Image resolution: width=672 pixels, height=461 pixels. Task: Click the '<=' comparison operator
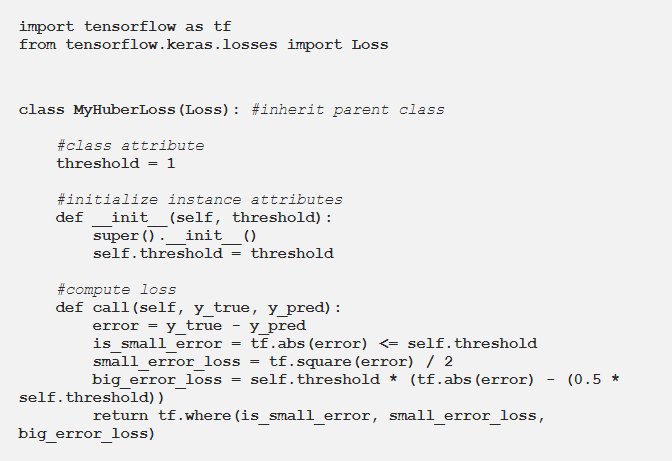click(x=387, y=343)
